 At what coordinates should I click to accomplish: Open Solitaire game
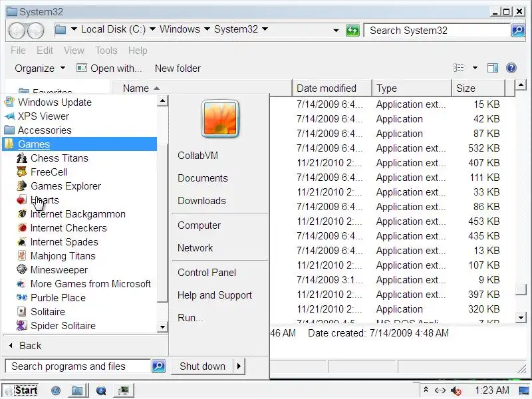(41, 311)
